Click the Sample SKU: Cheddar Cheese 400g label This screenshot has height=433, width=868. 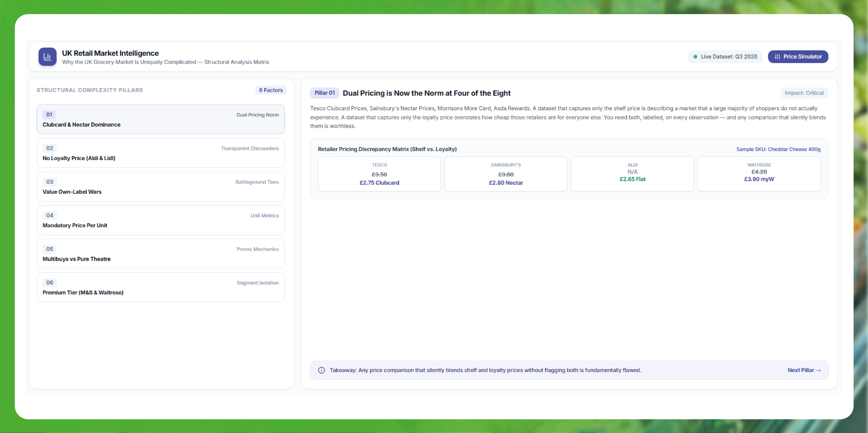pyautogui.click(x=778, y=149)
